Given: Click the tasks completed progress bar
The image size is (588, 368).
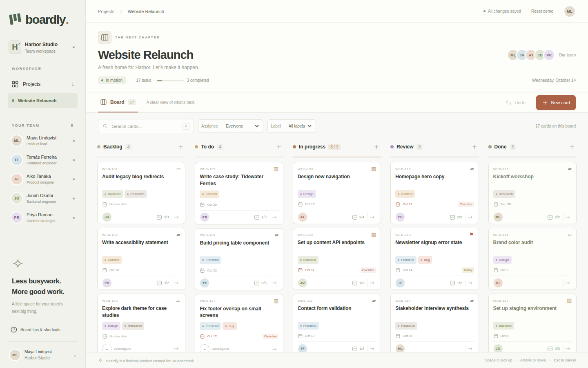Looking at the screenshot, I should (x=170, y=81).
